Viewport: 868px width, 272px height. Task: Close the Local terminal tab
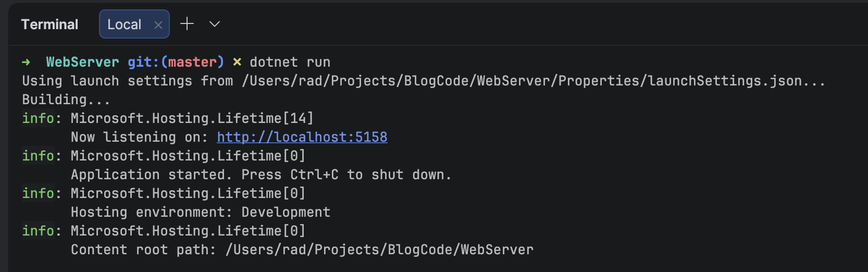158,25
